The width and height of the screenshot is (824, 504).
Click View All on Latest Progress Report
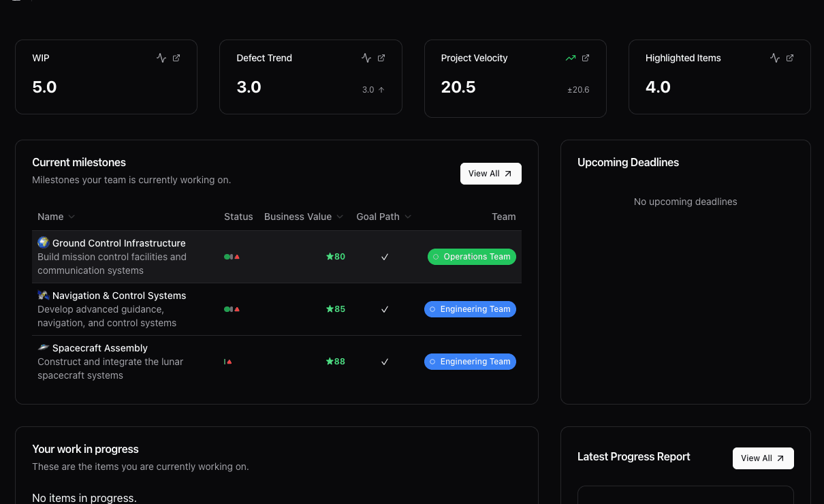pyautogui.click(x=763, y=458)
